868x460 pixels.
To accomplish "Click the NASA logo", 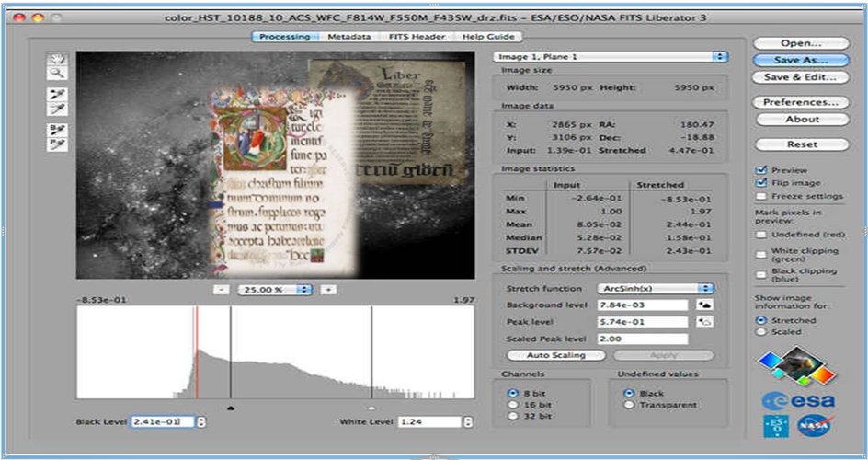I will click(815, 426).
